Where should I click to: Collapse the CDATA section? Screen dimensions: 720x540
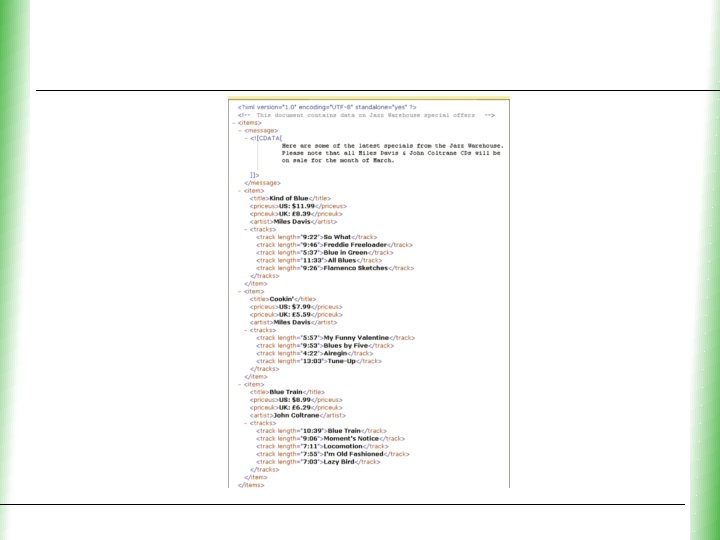coord(246,138)
